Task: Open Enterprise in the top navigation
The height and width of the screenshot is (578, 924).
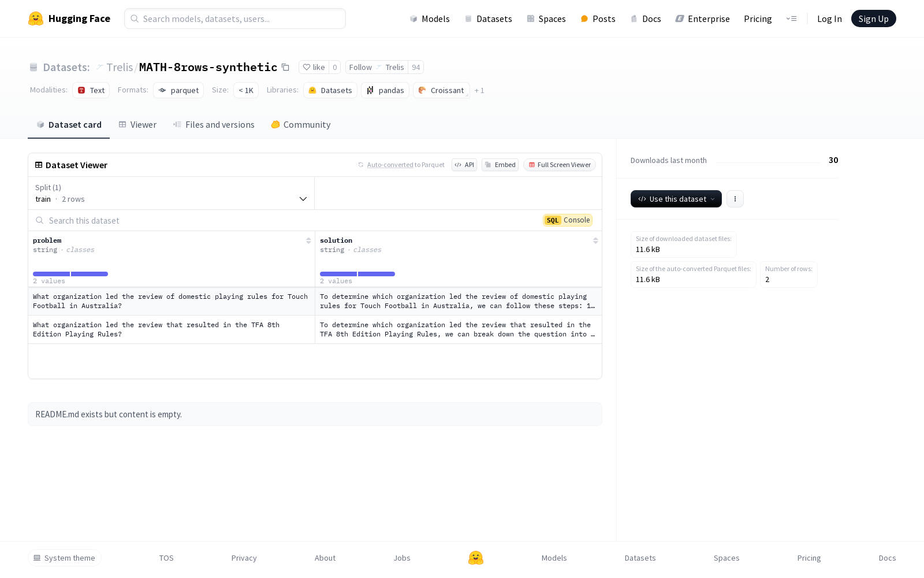Action: pos(703,18)
